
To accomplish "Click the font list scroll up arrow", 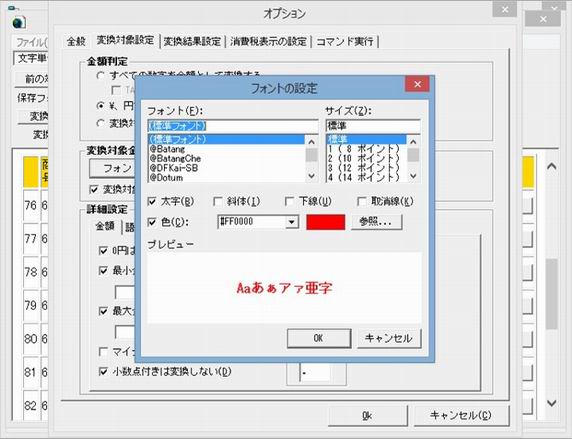I will pos(312,142).
